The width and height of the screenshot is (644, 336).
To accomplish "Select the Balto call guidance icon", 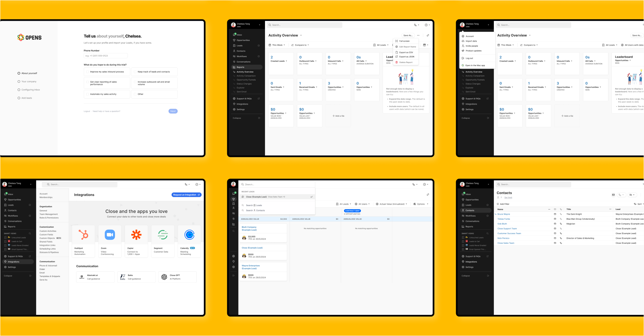I will coord(123,277).
